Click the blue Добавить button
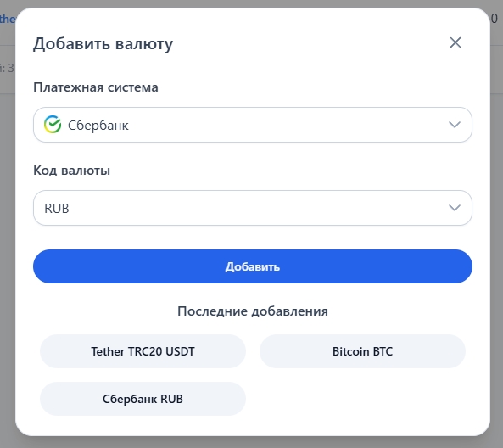 [253, 266]
